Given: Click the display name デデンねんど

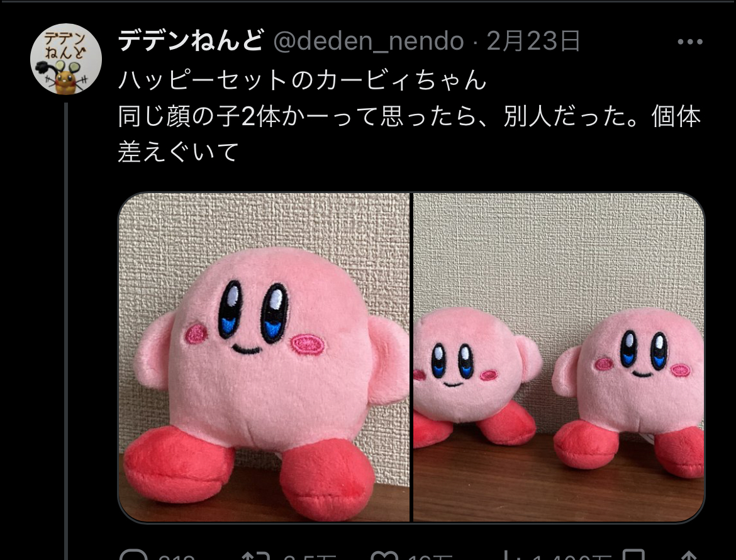Looking at the screenshot, I should point(191,40).
